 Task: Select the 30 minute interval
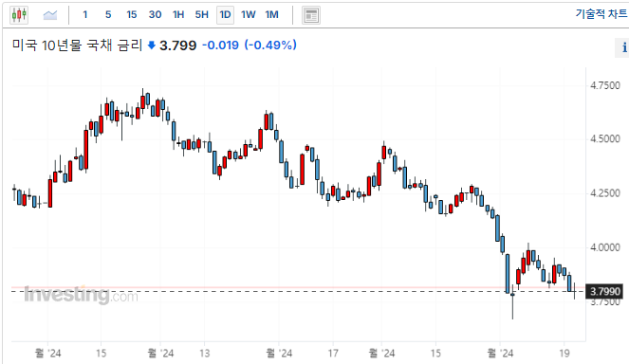[155, 15]
